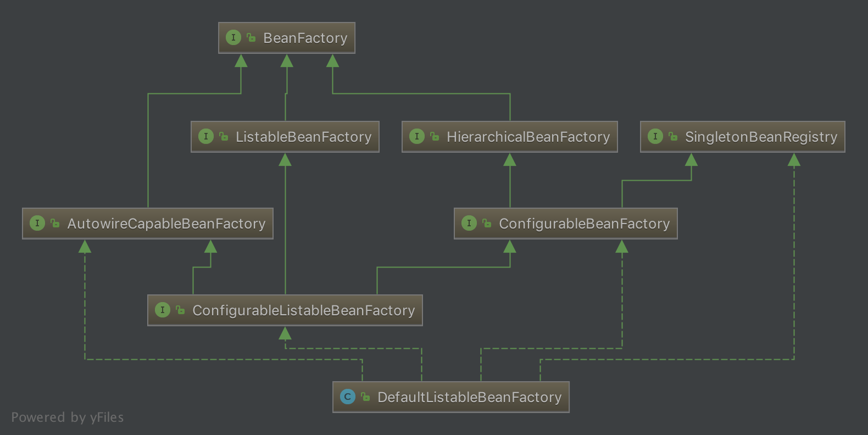Select the lock icon beside SingletonBeanRegistry
This screenshot has width=868, height=435.
coord(673,136)
